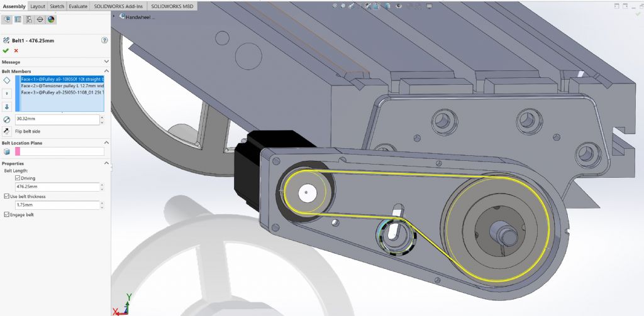Select Face<3>@Pulley a9-25l050 belt member

pos(62,92)
